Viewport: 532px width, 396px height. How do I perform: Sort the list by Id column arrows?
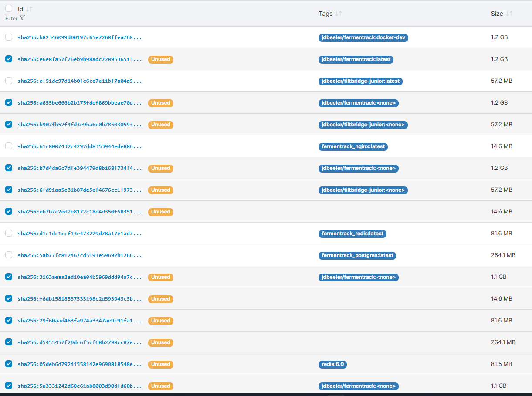(29, 9)
